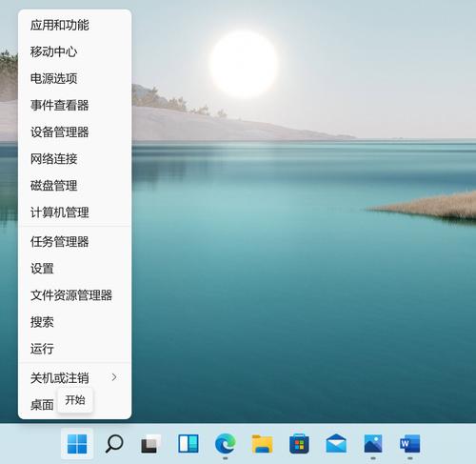Screen dimensions: 476x464
Task: Open 移动中心 menu entry
Action: click(75, 51)
